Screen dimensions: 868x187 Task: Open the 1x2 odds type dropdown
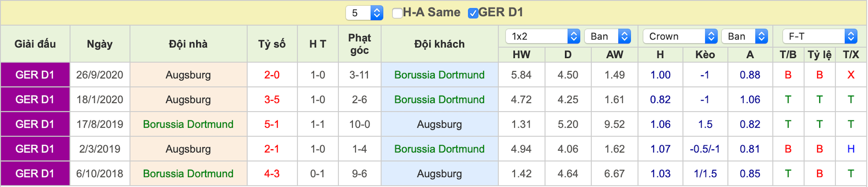point(543,36)
